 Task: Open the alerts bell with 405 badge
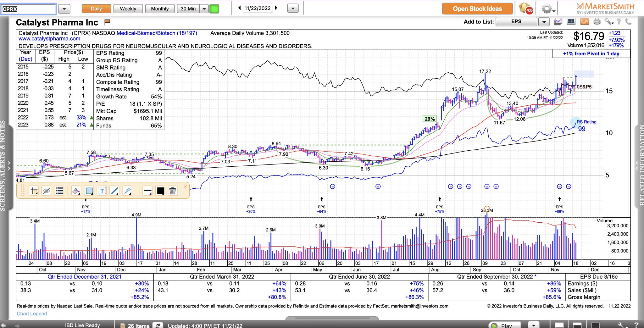pos(526,8)
